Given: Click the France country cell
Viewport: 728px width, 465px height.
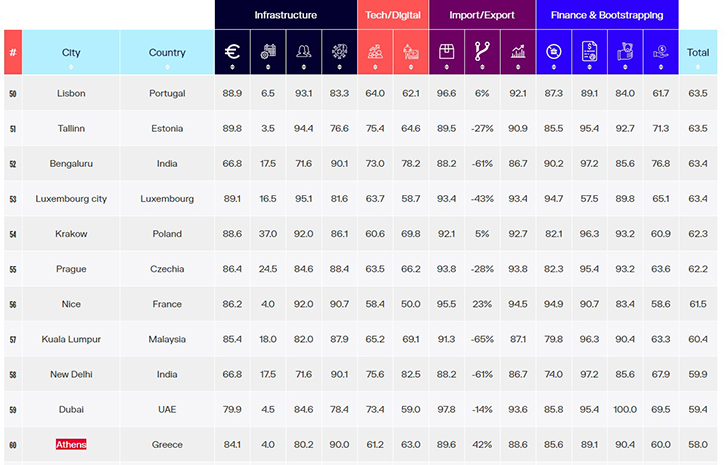Looking at the screenshot, I should click(x=167, y=304).
